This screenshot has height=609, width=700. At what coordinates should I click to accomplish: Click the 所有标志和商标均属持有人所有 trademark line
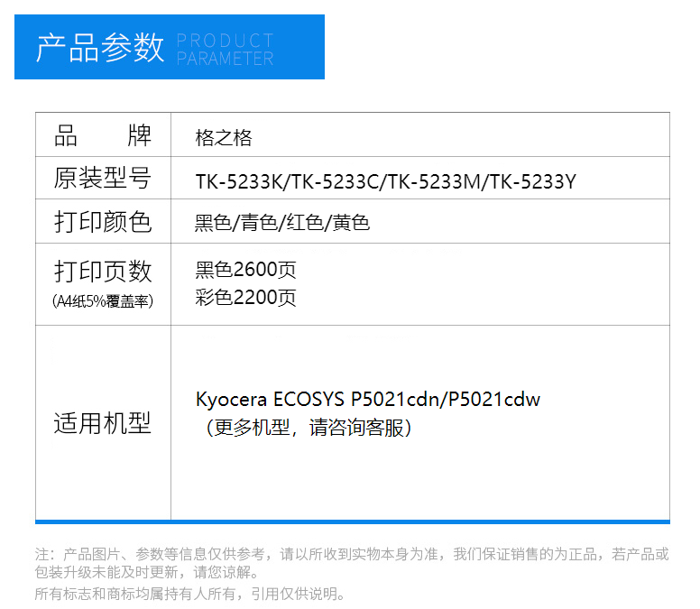pos(189,594)
